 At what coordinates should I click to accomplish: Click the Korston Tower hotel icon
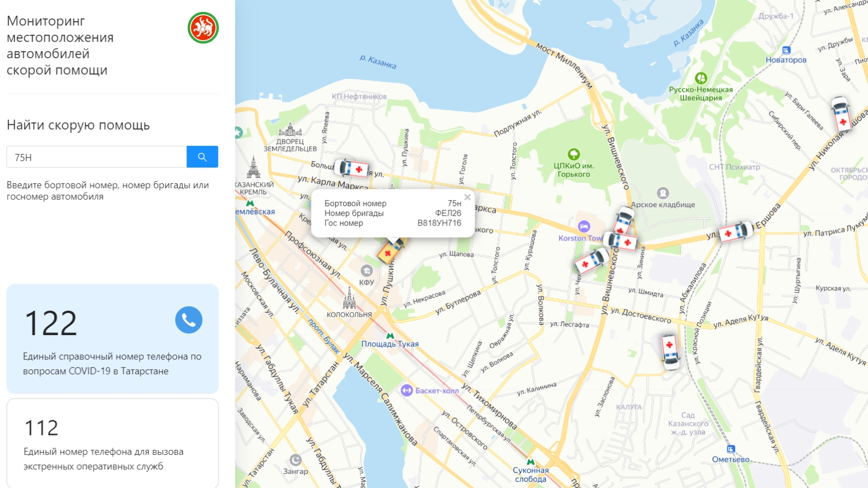click(x=584, y=226)
